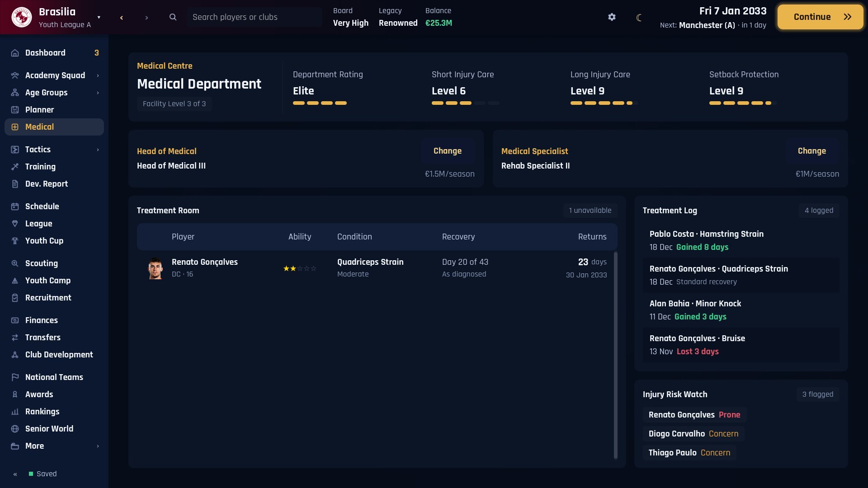Click Short Injury Care level bar

(465, 103)
